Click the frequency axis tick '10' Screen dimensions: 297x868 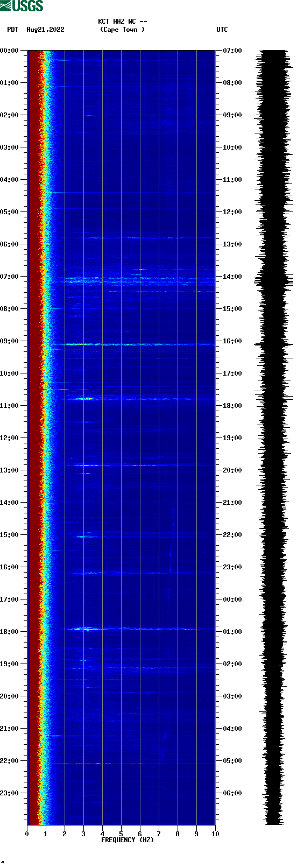click(215, 834)
